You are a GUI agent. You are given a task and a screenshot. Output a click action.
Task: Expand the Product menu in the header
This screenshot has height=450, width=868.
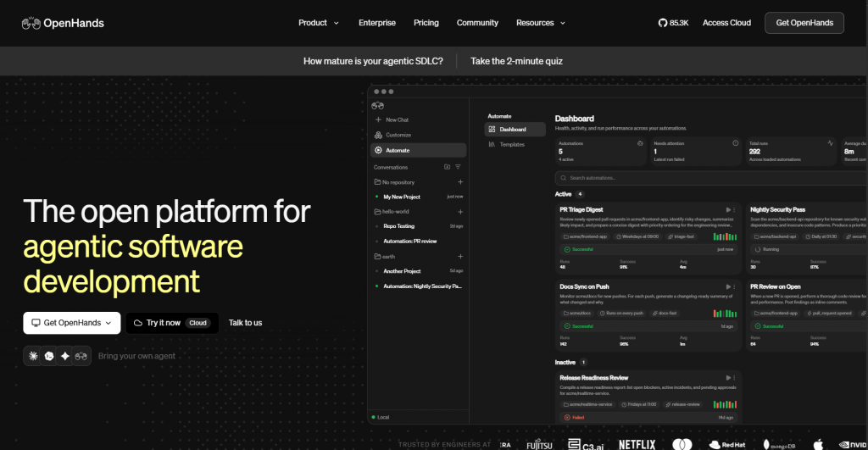[x=319, y=23]
